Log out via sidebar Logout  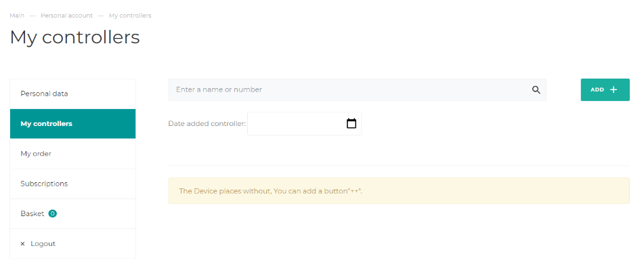click(x=72, y=243)
